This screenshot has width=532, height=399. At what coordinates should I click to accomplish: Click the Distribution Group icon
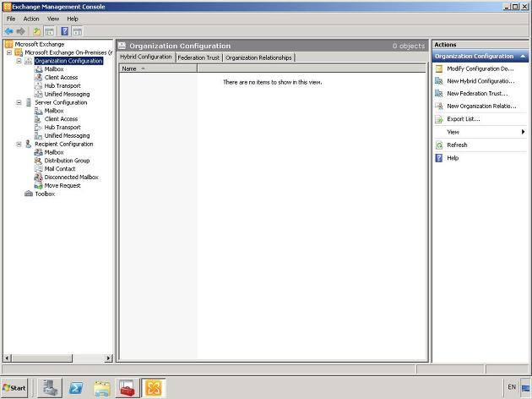[x=38, y=161]
